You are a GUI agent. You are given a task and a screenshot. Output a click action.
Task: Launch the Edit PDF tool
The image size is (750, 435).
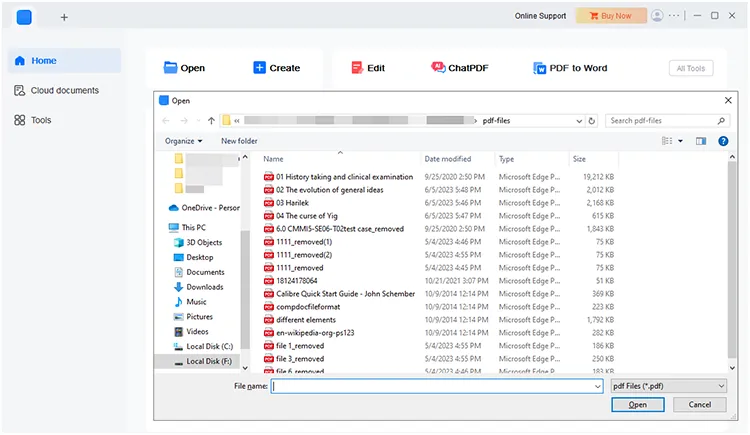point(368,68)
